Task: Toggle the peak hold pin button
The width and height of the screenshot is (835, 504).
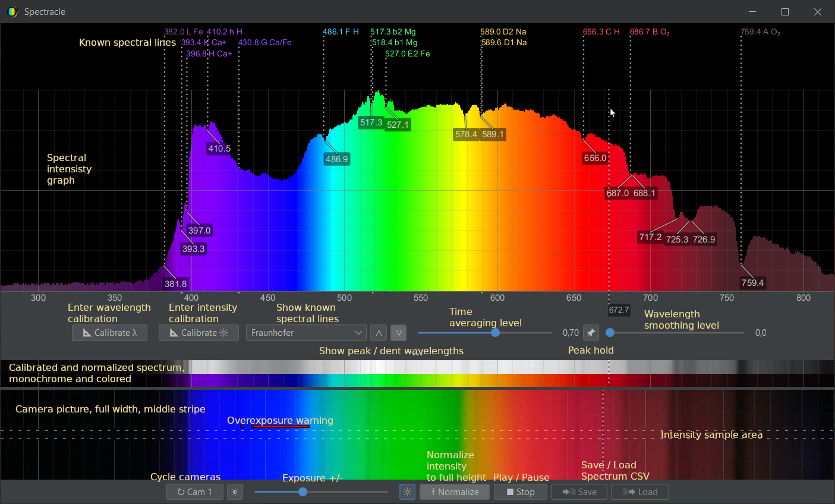Action: [x=591, y=333]
